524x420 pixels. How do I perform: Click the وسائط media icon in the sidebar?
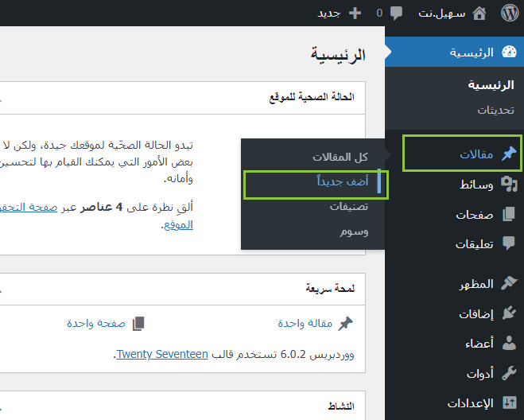coord(509,185)
